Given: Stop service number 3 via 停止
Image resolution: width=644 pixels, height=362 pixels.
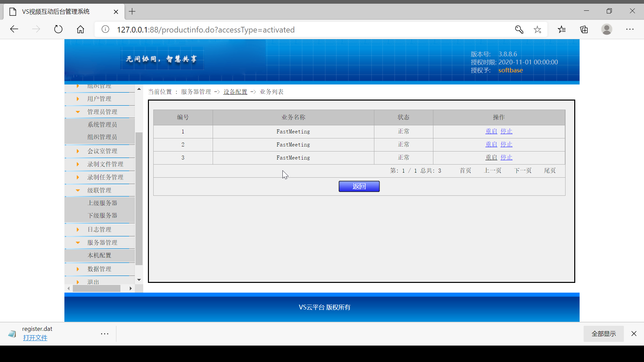Looking at the screenshot, I should click(506, 158).
